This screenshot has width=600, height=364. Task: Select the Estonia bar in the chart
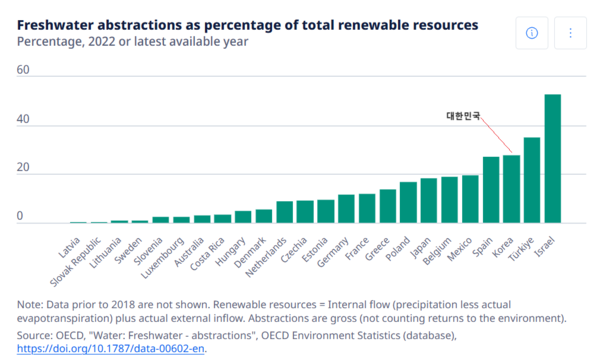point(326,211)
